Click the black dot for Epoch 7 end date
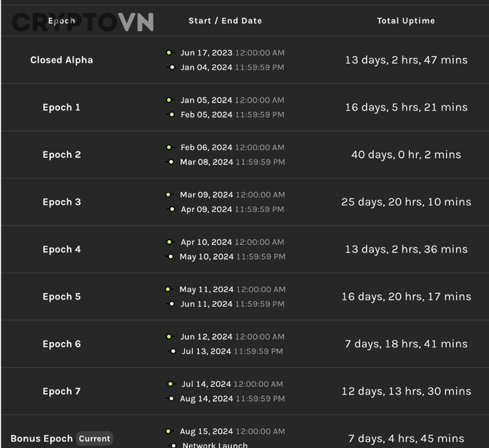The height and width of the screenshot is (448, 489). 172,399
